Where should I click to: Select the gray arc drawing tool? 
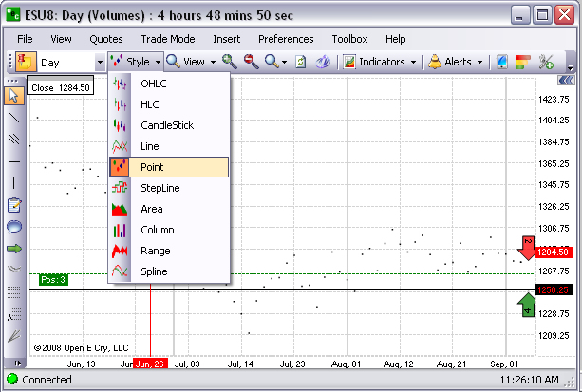[14, 268]
